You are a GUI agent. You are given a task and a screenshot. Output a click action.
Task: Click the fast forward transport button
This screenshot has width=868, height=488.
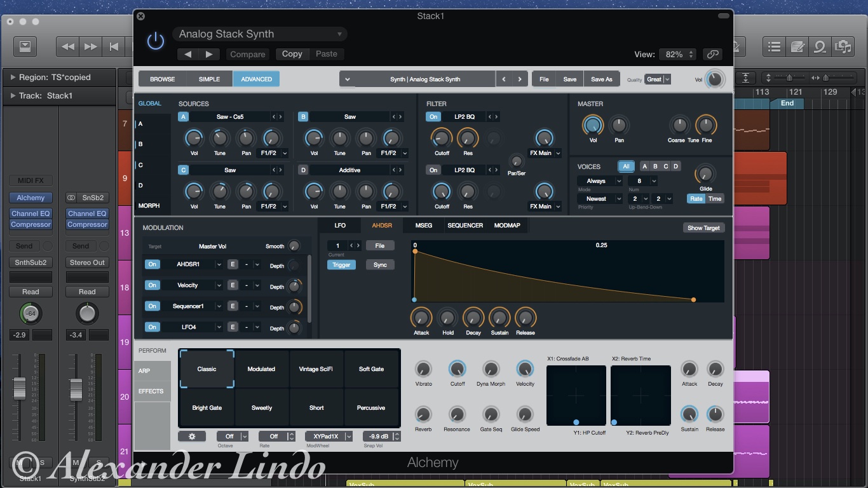(x=91, y=46)
